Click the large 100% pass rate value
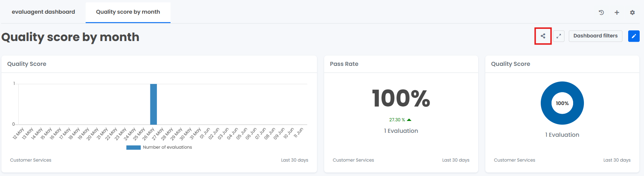The width and height of the screenshot is (644, 176). [x=401, y=98]
